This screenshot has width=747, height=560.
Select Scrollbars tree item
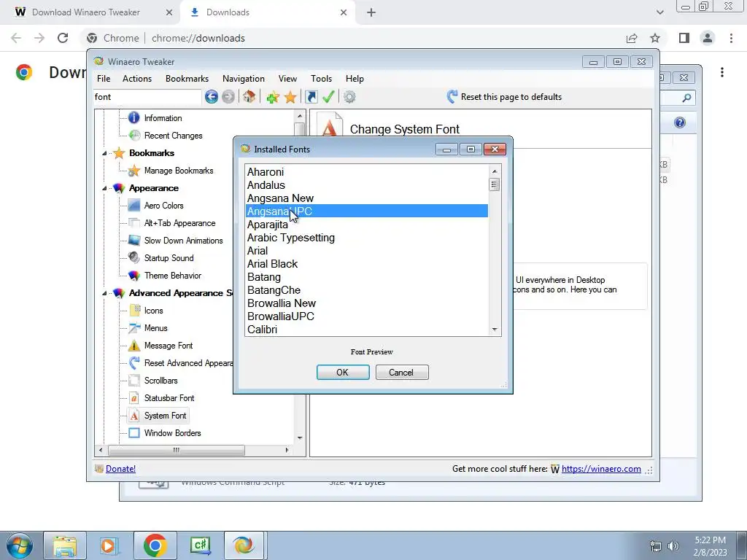tap(161, 381)
